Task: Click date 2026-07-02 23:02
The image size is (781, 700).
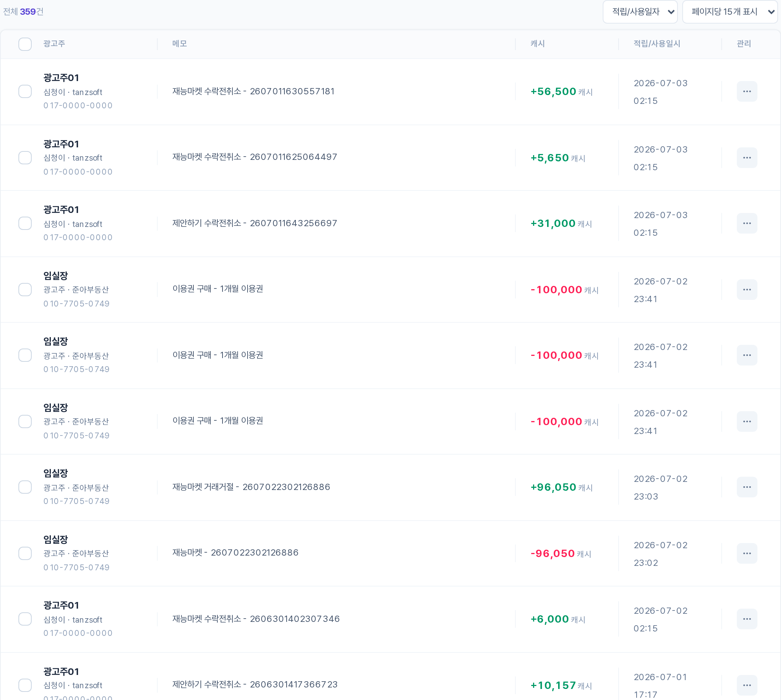Action: [660, 554]
